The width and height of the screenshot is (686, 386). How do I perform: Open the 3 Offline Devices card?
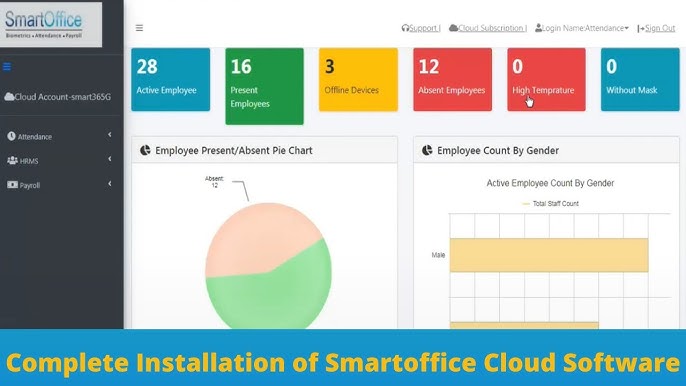coord(358,79)
